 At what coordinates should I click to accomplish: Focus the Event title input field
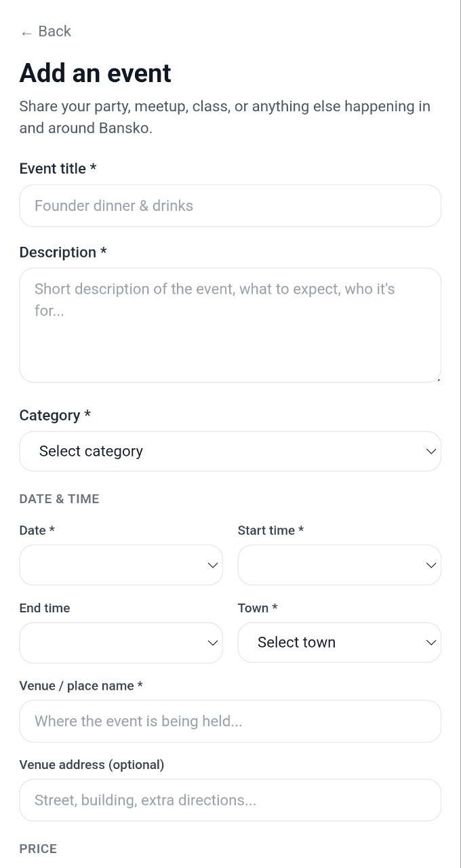point(230,205)
